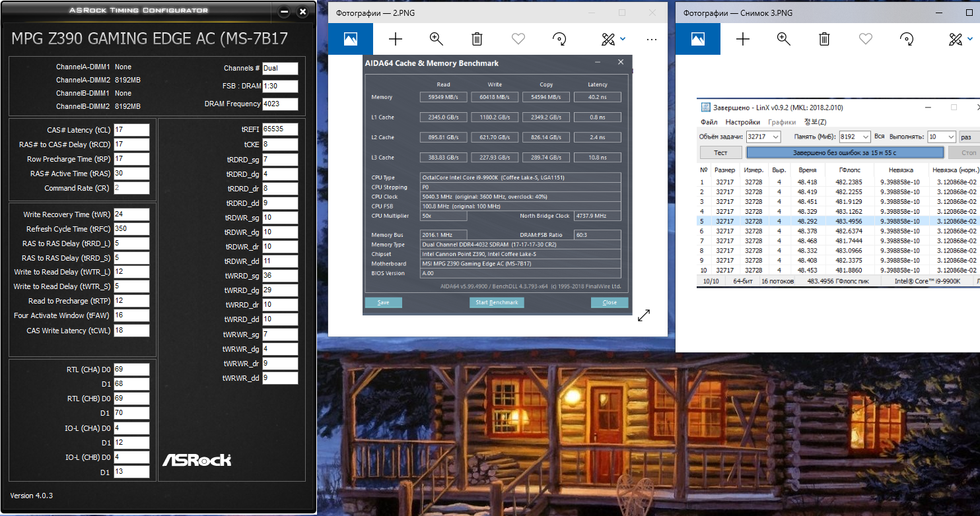Viewport: 980px width, 516px height.
Task: Select the FSB : DRAM ratio field
Action: (x=280, y=86)
